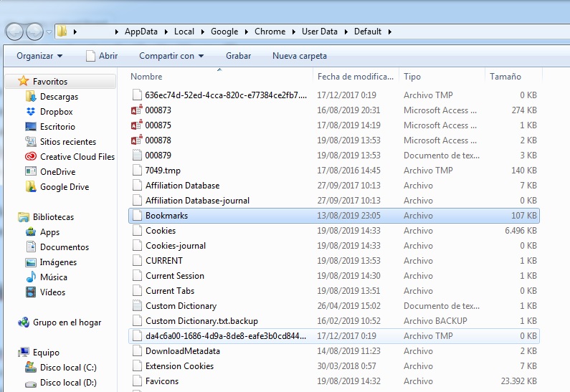Go to Default in the address bar
The height and width of the screenshot is (392, 570).
[x=368, y=32]
